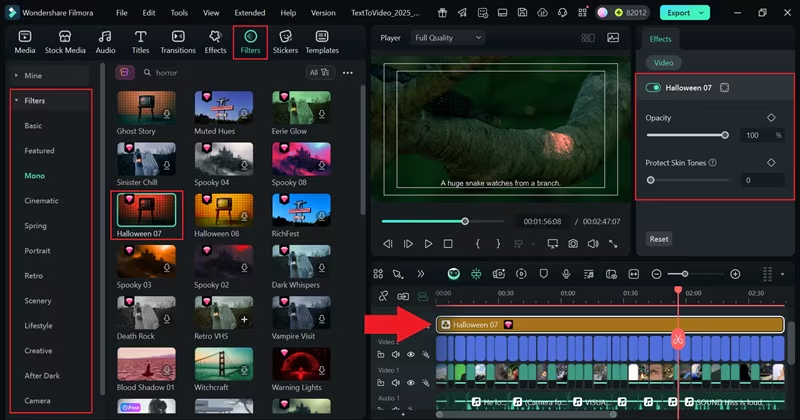The width and height of the screenshot is (800, 420).
Task: Open the Full Quality dropdown
Action: click(x=447, y=38)
